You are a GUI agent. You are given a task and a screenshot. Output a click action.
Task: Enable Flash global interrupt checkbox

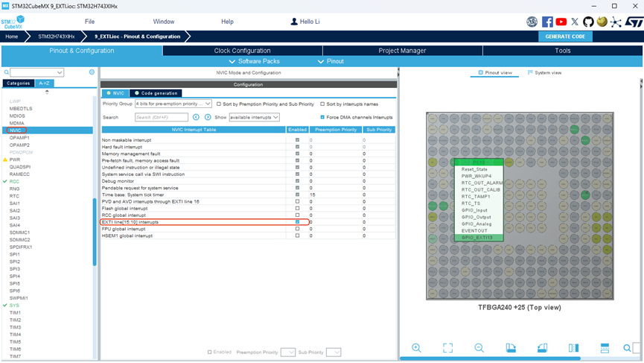[297, 209]
